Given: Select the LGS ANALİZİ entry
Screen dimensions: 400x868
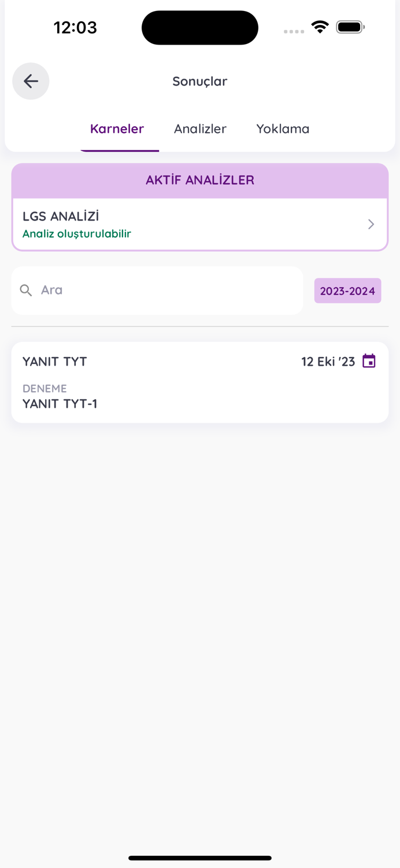Looking at the screenshot, I should (x=61, y=217).
